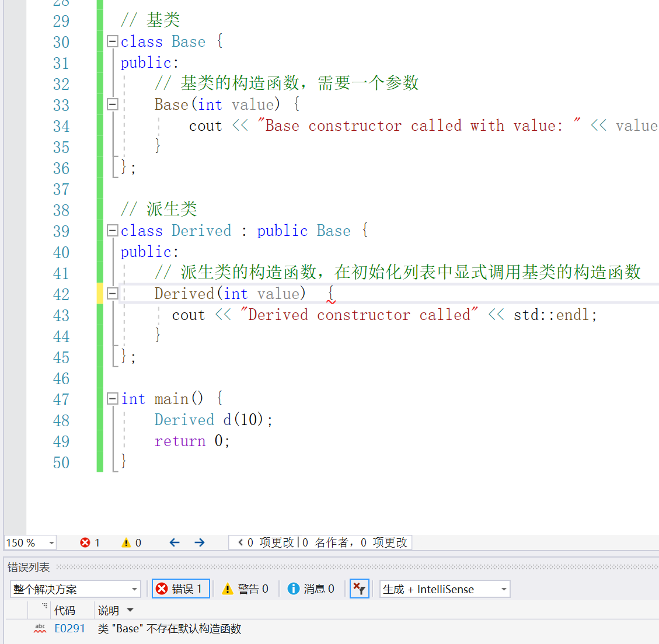Open the changes and authors info box

[320, 542]
